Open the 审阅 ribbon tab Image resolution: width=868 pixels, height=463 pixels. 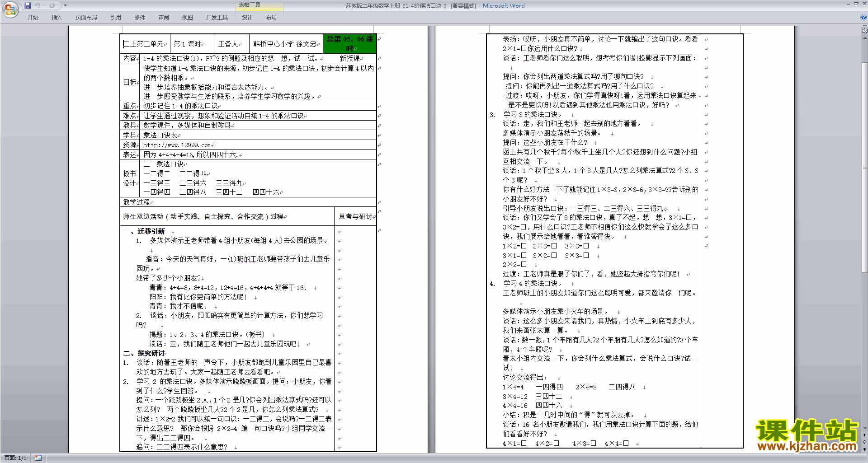point(164,18)
